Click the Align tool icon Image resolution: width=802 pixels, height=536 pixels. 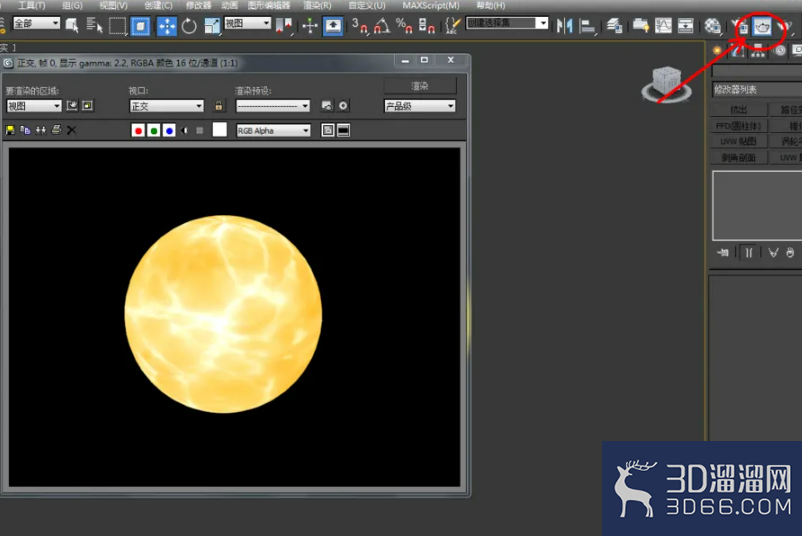[x=587, y=26]
